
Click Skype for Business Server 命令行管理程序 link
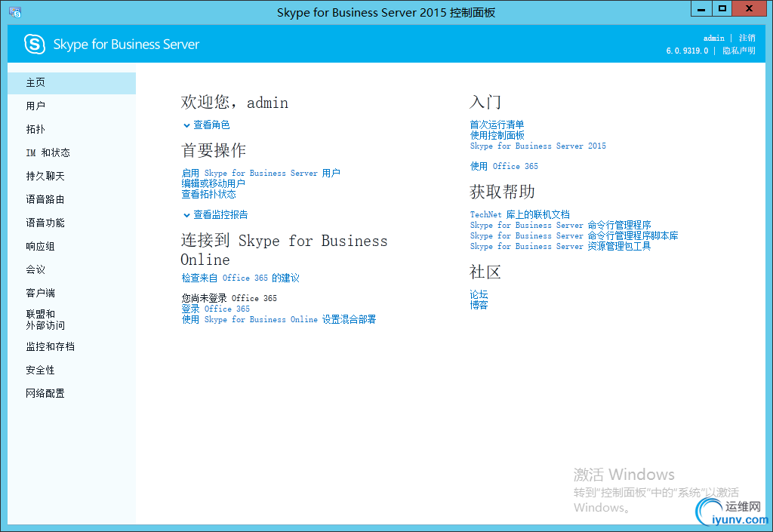(x=561, y=225)
